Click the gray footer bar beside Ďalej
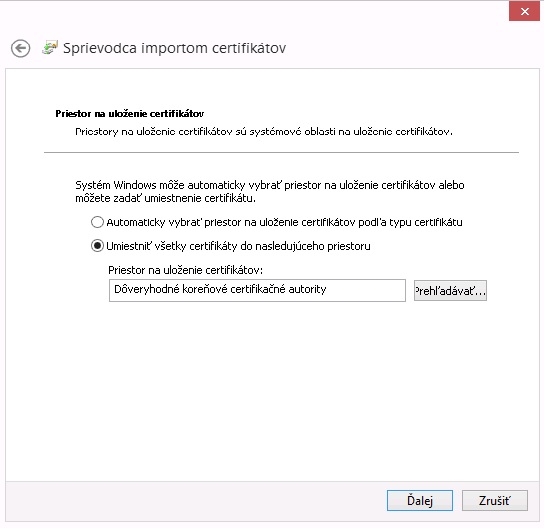This screenshot has width=544, height=528. click(194, 501)
